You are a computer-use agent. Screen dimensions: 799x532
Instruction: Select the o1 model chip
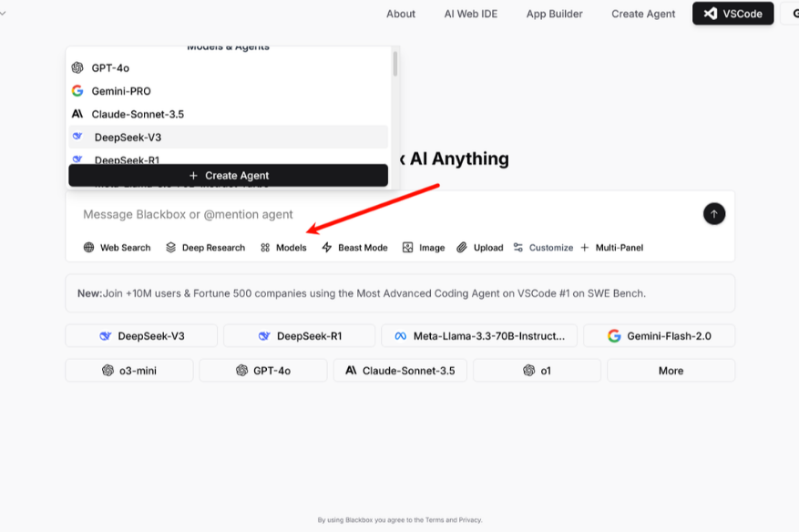(x=538, y=371)
